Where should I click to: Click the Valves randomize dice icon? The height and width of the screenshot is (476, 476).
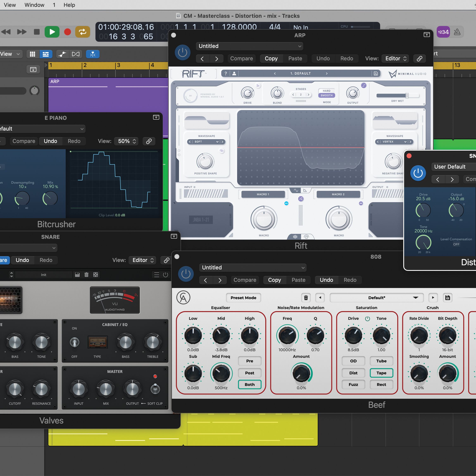[x=96, y=274]
